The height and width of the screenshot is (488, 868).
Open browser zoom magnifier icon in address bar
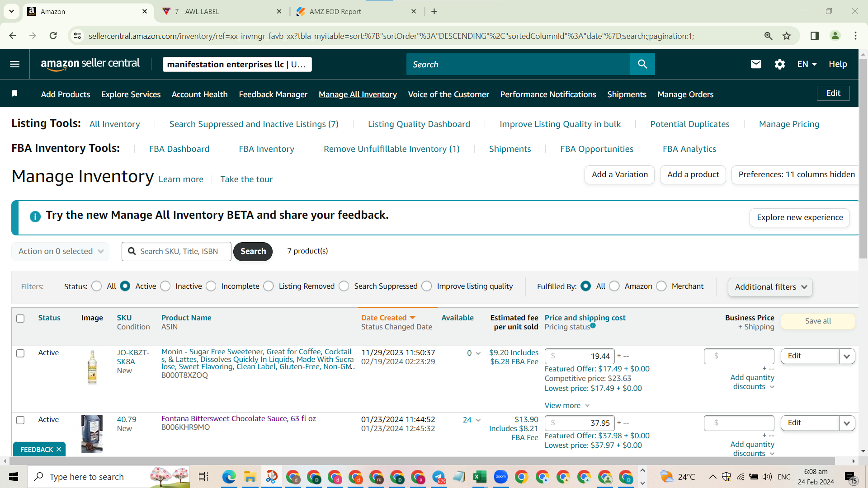pyautogui.click(x=768, y=36)
